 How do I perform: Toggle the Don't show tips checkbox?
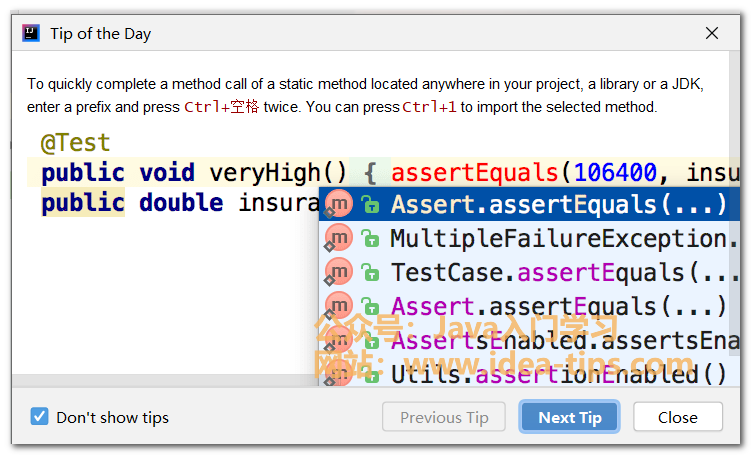point(40,417)
